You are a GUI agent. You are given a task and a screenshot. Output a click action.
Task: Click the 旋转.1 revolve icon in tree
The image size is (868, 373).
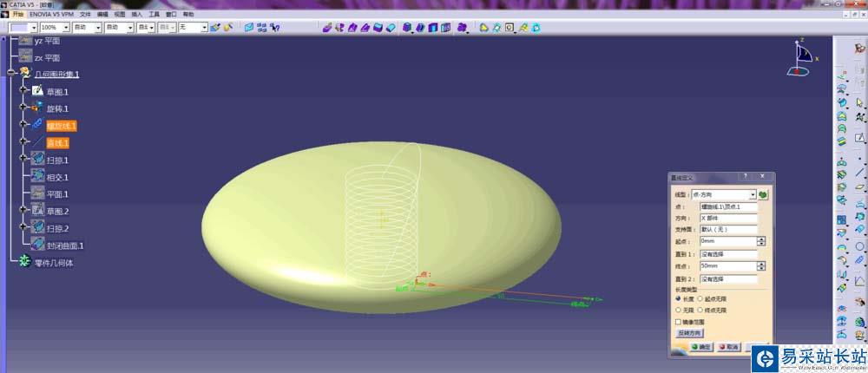click(x=37, y=108)
